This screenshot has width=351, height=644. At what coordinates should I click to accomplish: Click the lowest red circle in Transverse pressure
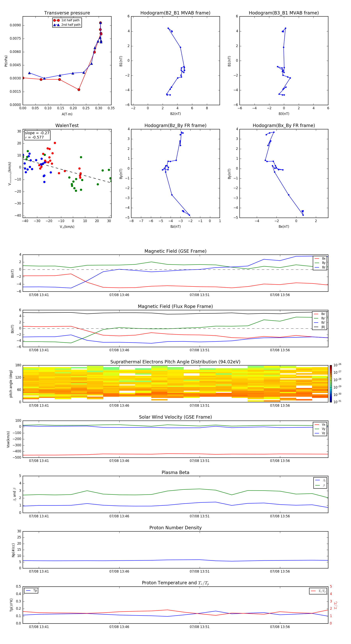[79, 90]
